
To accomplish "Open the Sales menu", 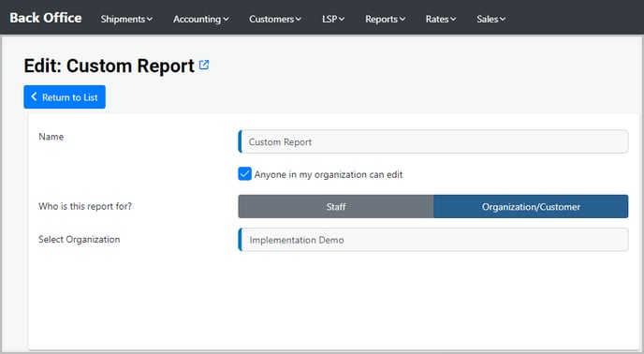I will tap(491, 19).
